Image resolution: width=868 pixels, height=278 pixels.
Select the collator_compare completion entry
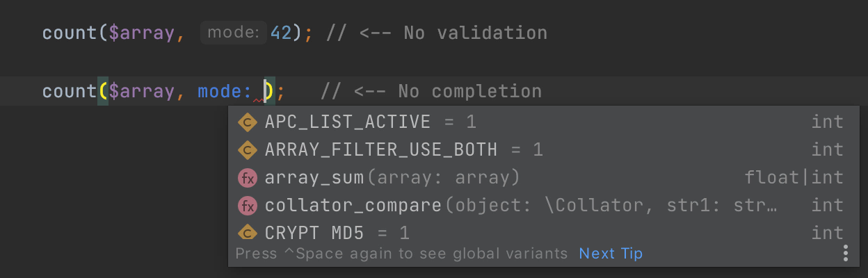(353, 206)
